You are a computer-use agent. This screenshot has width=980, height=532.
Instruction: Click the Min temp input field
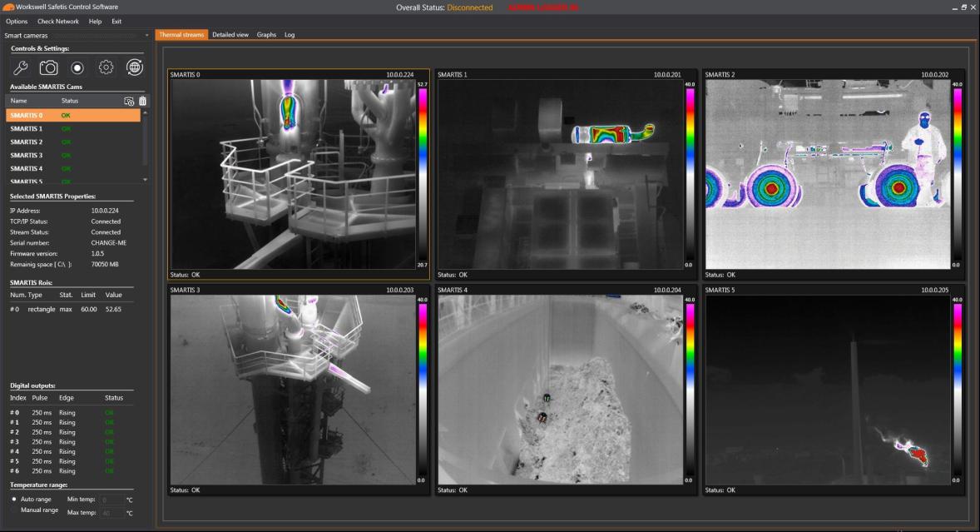pyautogui.click(x=111, y=500)
